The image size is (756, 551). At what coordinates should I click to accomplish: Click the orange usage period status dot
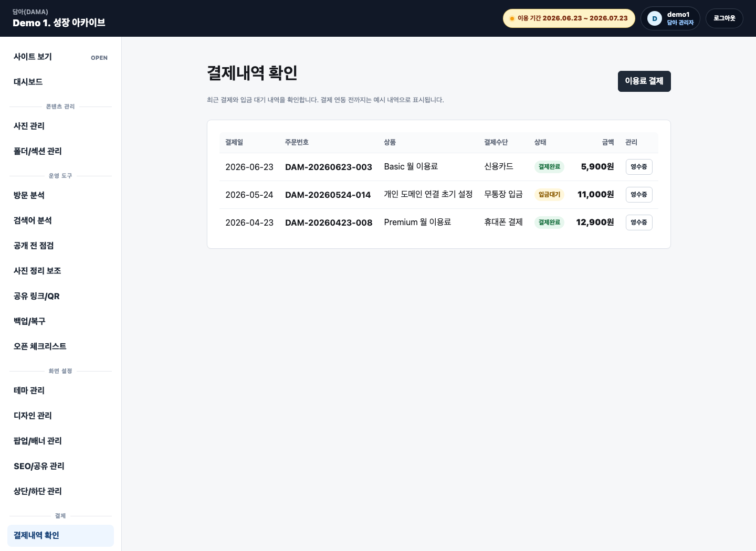(512, 18)
